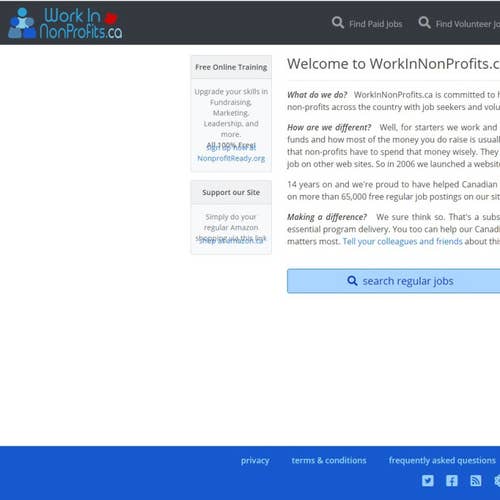Click Tell your colleagues and friends link
Screen dimensions: 500x500
click(402, 241)
